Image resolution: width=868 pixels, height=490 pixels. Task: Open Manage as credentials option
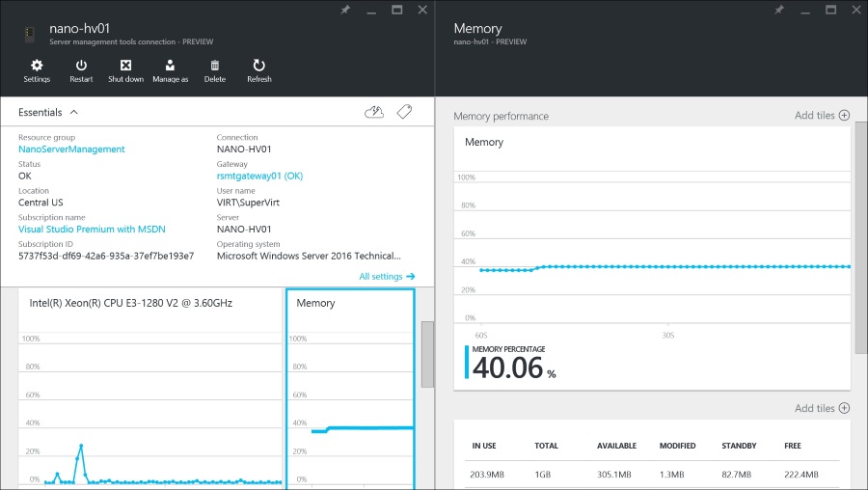tap(170, 70)
